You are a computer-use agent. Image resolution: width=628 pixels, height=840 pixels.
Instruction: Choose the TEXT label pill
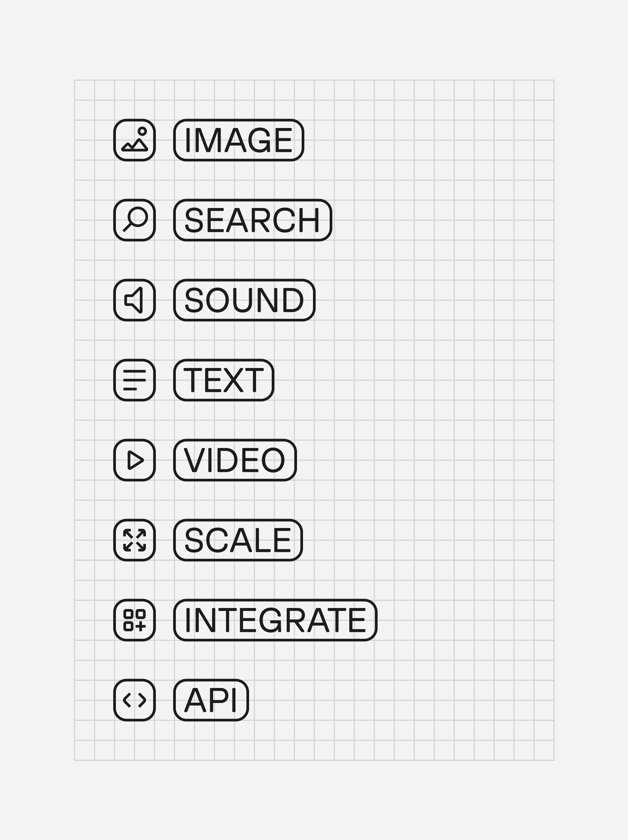[x=224, y=380]
